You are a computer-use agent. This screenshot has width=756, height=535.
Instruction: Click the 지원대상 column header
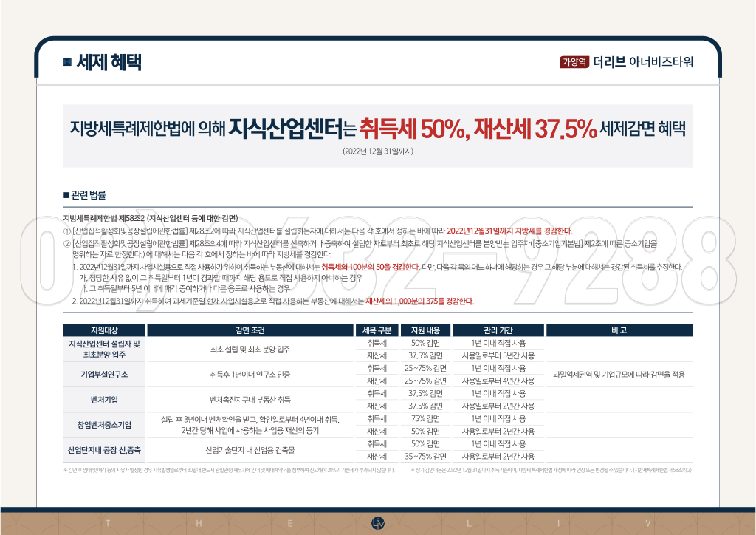(x=104, y=330)
